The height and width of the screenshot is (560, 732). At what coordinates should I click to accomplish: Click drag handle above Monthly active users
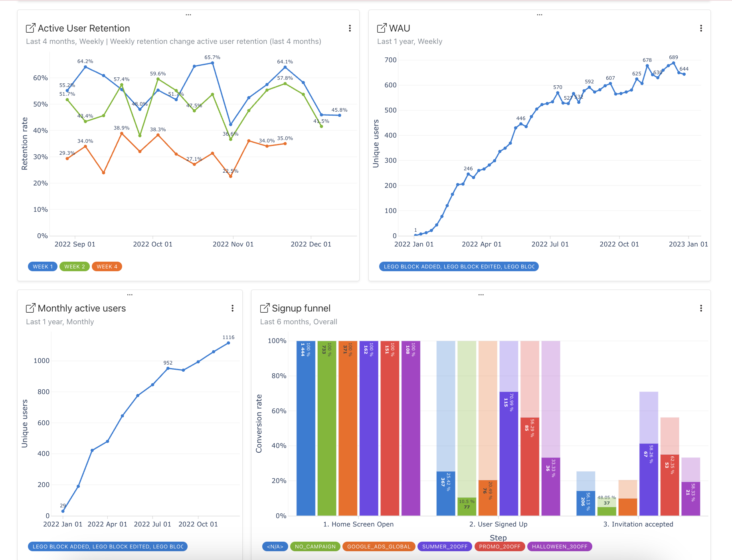pos(130,295)
